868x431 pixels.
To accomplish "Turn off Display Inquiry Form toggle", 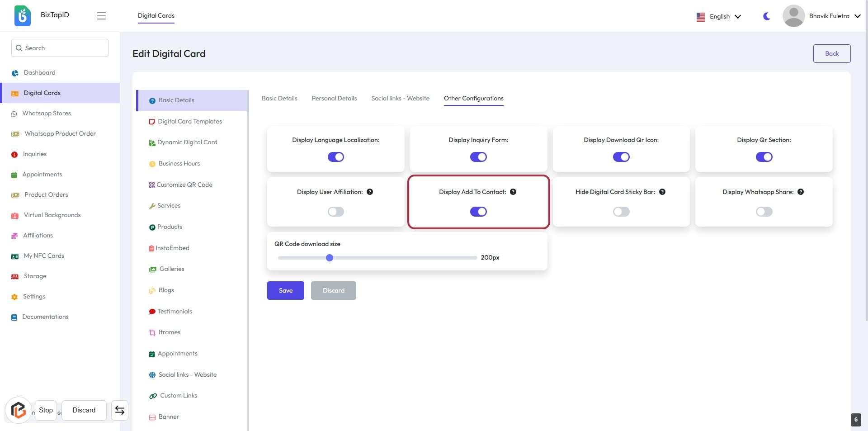I will point(478,157).
